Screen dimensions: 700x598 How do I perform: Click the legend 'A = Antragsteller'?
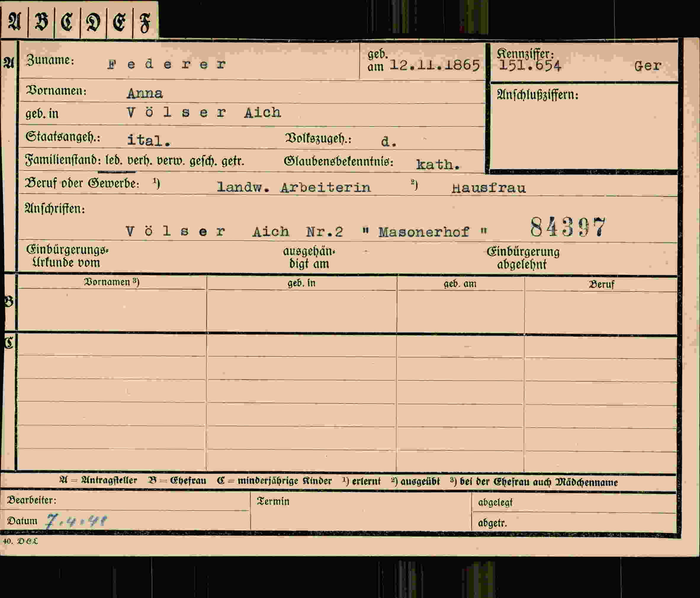coord(98,480)
